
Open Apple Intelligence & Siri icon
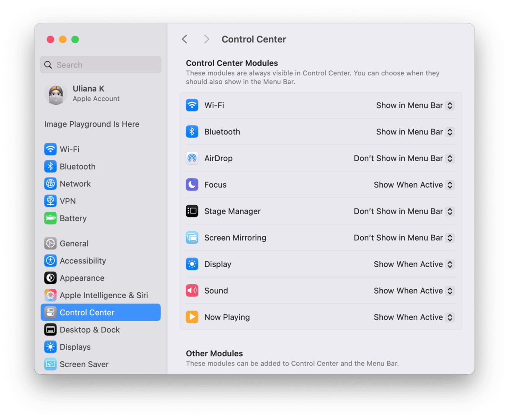[50, 295]
